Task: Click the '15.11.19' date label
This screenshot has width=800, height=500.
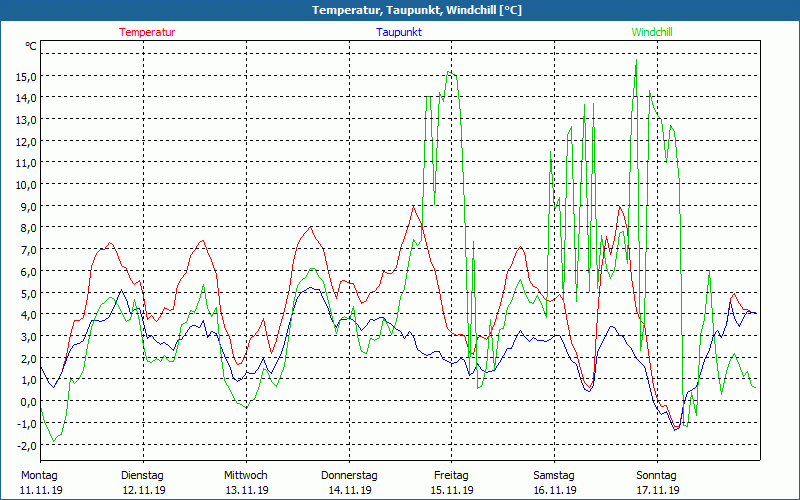Action: click(453, 490)
